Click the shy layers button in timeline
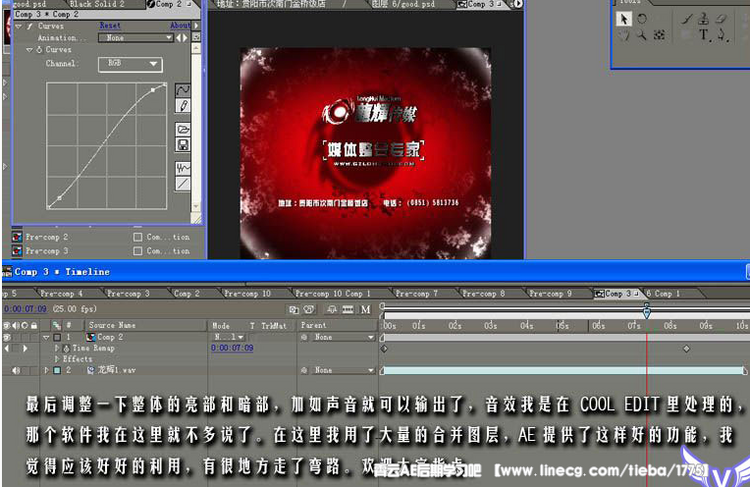Viewport: 750px width, 487px height. pyautogui.click(x=331, y=310)
